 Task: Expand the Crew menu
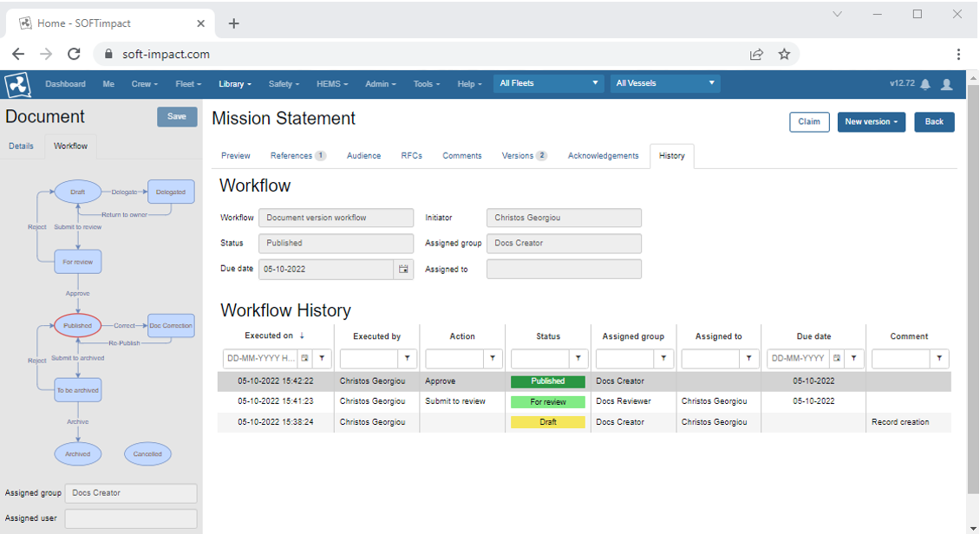tap(144, 84)
